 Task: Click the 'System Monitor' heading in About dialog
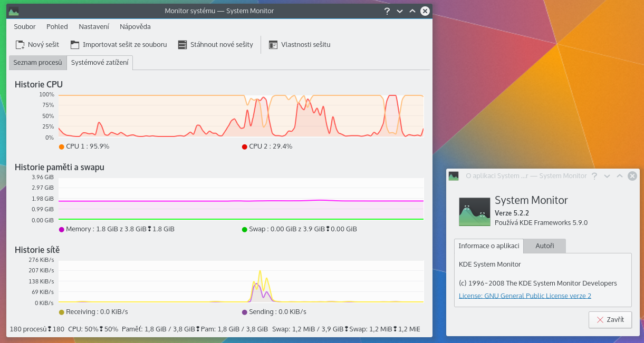[x=531, y=201]
